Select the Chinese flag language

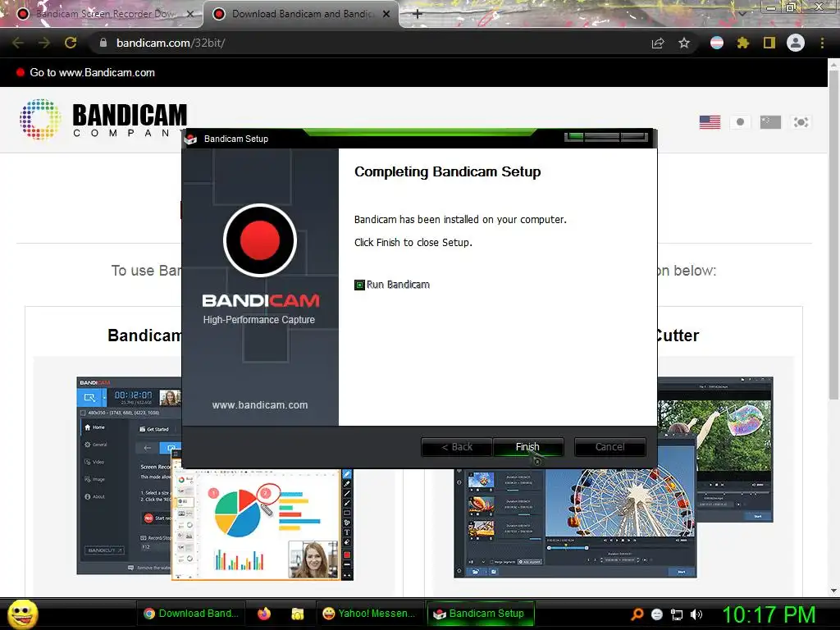770,122
